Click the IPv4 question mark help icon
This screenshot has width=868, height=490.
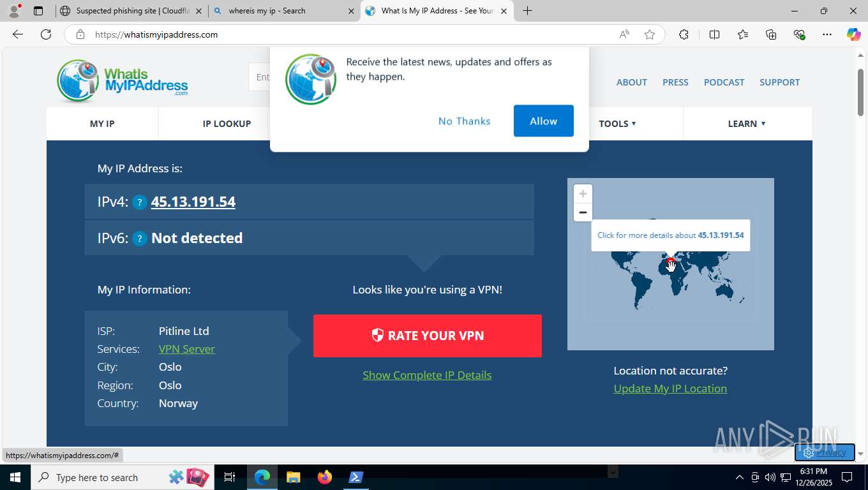pyautogui.click(x=140, y=202)
